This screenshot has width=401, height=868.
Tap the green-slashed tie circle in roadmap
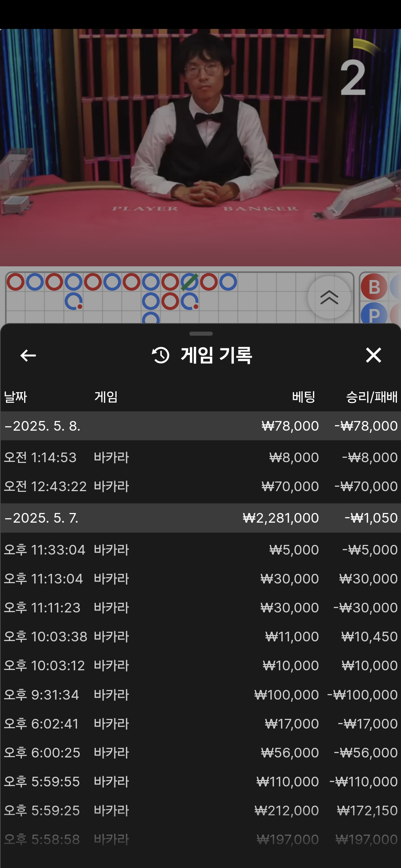[x=190, y=282]
